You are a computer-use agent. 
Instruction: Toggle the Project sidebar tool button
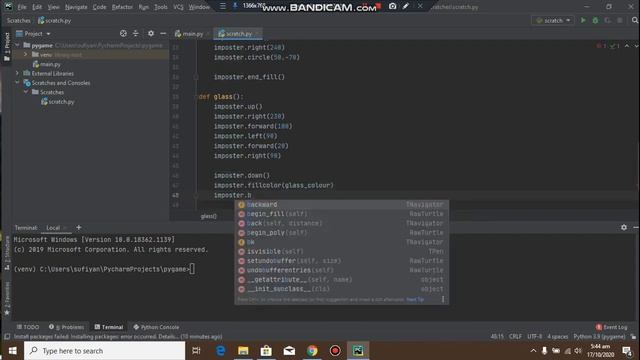coord(7,47)
